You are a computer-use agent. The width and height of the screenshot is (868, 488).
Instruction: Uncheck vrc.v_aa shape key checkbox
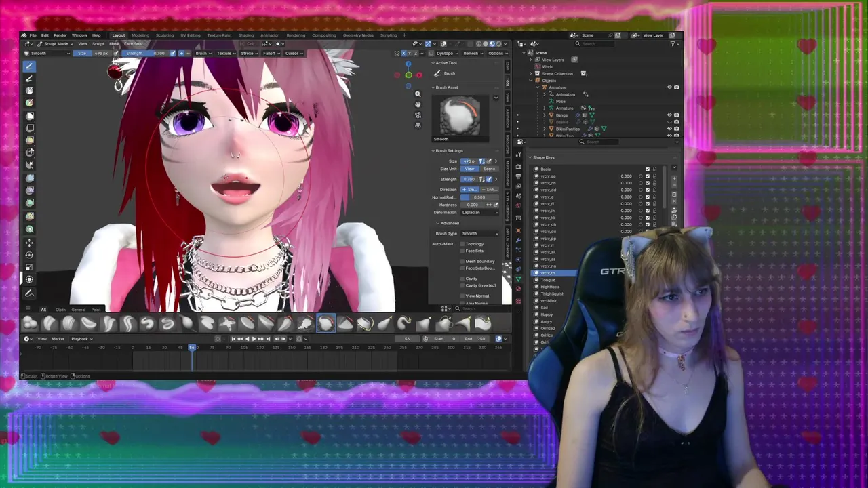[648, 176]
